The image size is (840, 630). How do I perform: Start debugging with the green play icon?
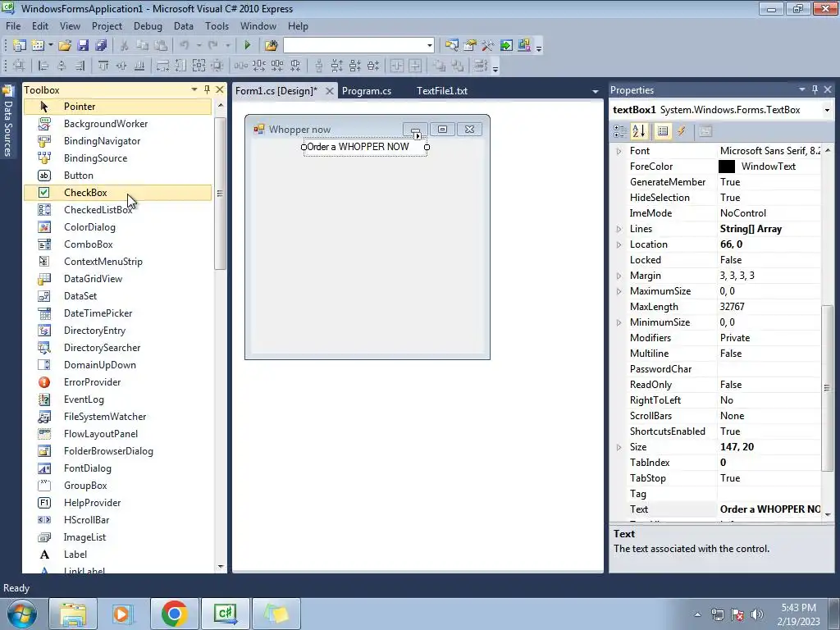pyautogui.click(x=247, y=46)
